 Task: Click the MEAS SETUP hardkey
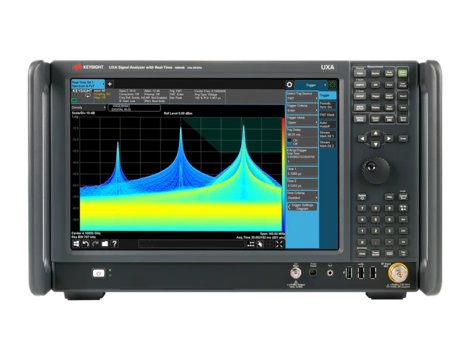360,108
